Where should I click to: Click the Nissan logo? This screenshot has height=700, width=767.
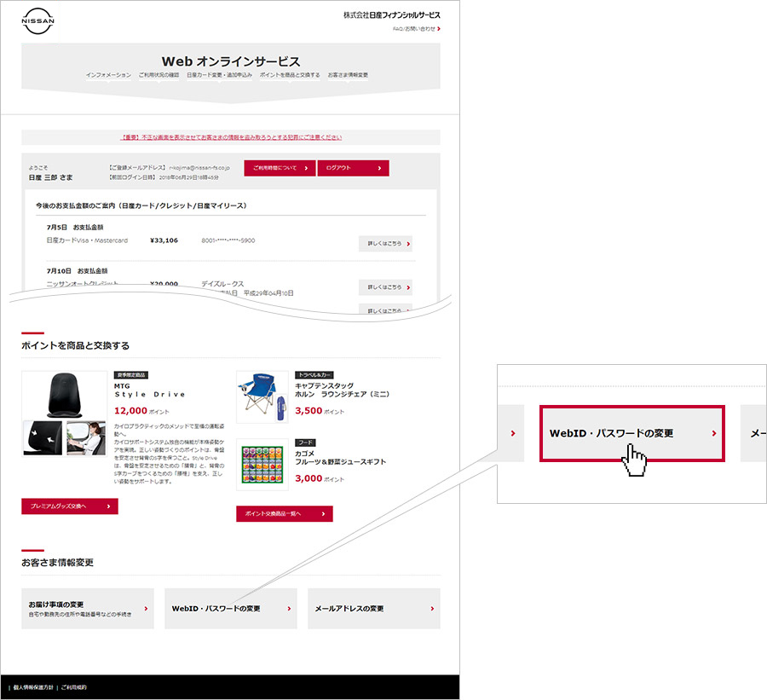(37, 21)
